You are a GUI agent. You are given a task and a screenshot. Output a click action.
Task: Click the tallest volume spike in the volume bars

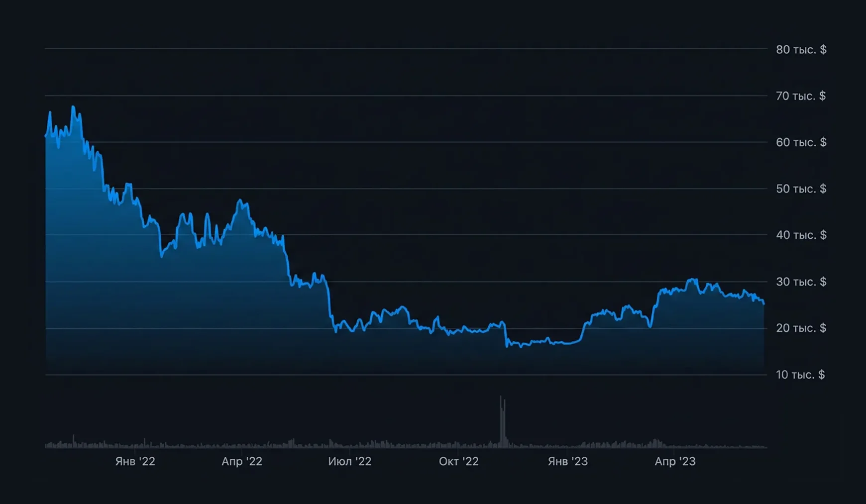click(501, 422)
